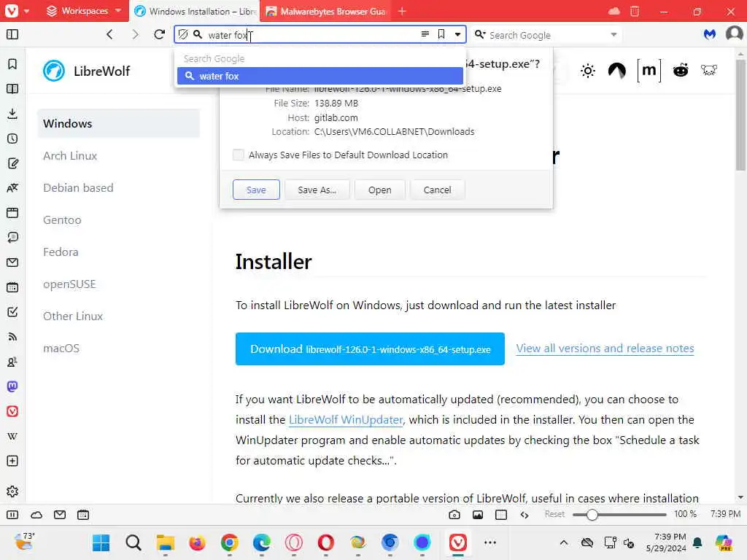This screenshot has width=747, height=560.
Task: Select water fox search suggestion
Action: (x=320, y=76)
